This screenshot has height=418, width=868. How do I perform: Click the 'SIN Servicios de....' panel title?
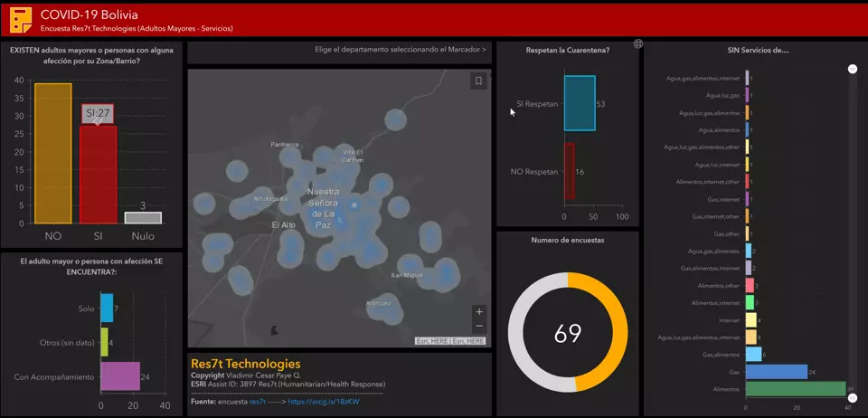pos(758,51)
